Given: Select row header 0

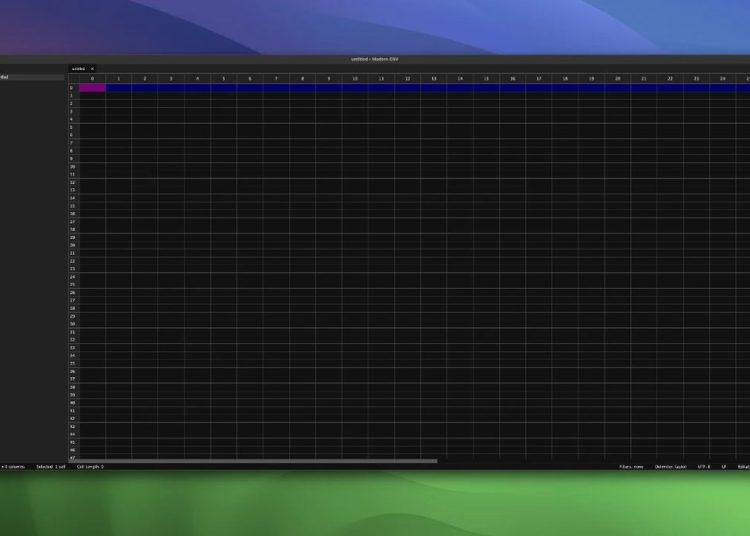Looking at the screenshot, I should [72, 88].
